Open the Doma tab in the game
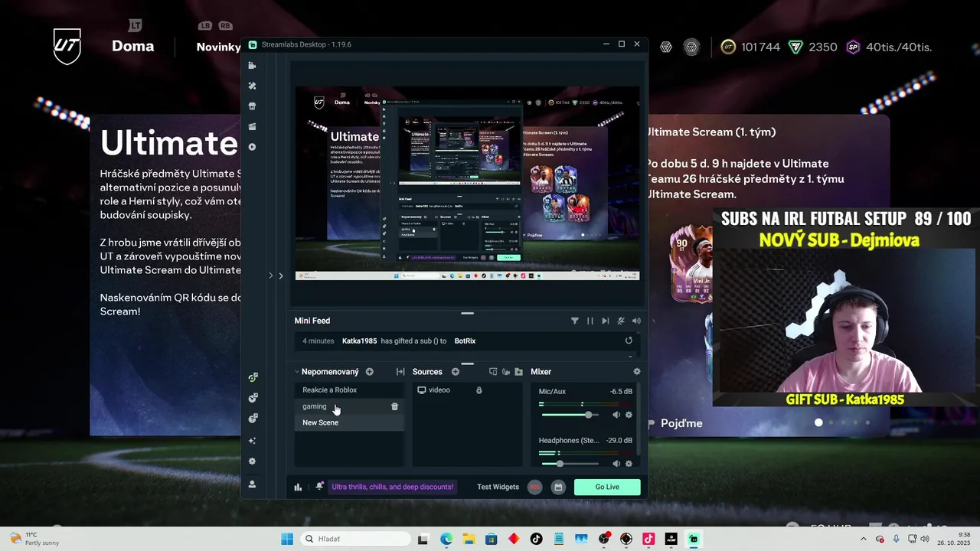Screen dimensions: 980x551 133,46
